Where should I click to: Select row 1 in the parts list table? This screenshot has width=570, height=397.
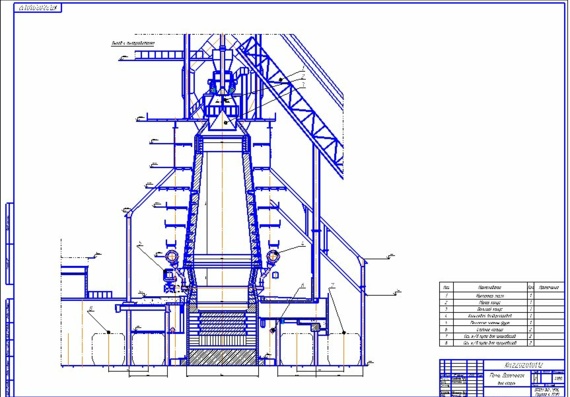[x=501, y=296]
